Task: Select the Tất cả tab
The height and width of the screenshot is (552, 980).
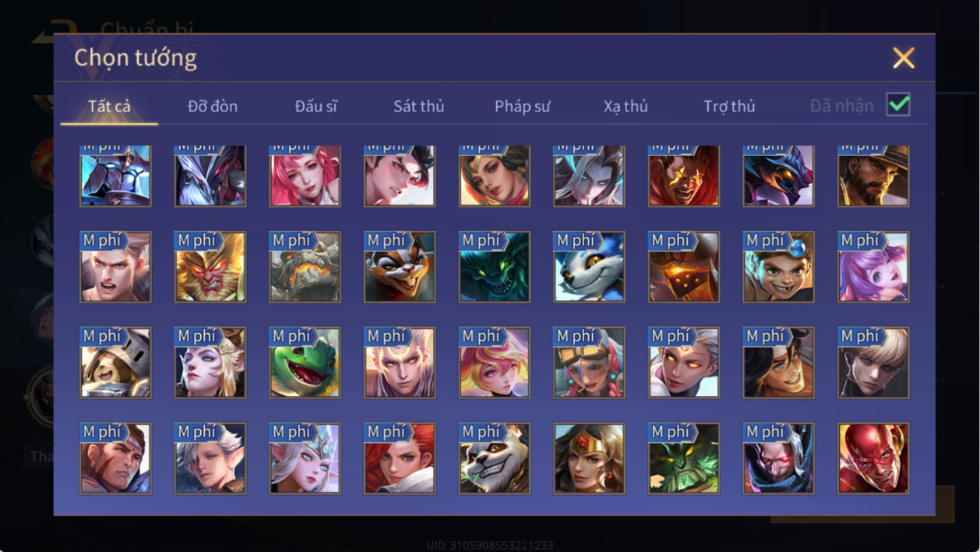Action: click(x=109, y=106)
